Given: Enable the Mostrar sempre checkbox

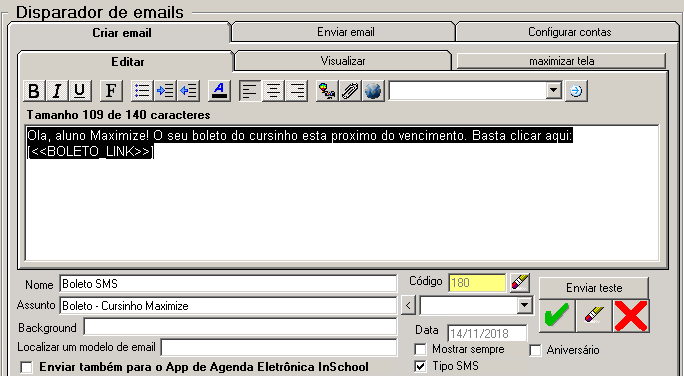Looking at the screenshot, I should click(x=420, y=349).
